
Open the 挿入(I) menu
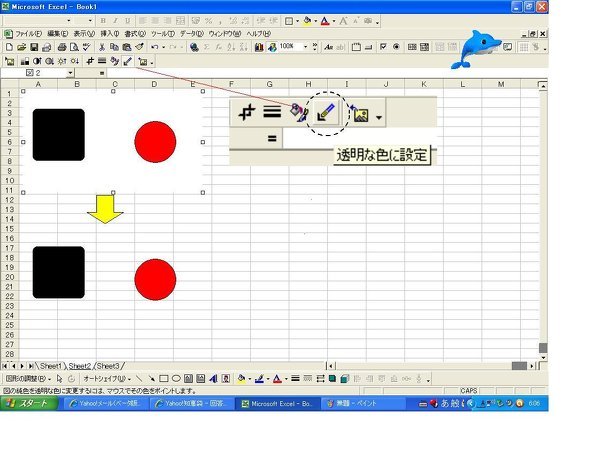point(110,34)
